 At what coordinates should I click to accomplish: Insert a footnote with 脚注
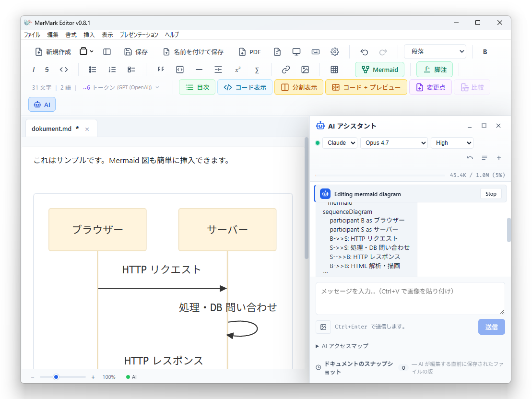[x=435, y=70]
